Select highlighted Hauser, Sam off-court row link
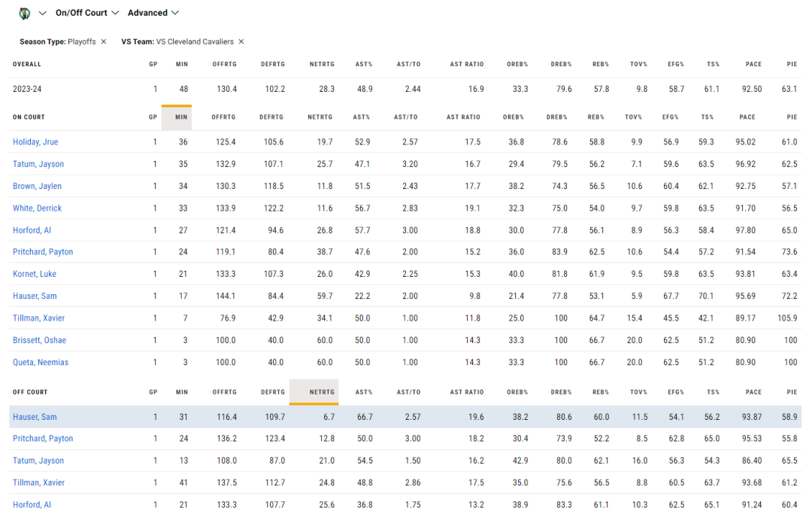The image size is (812, 514). point(35,417)
